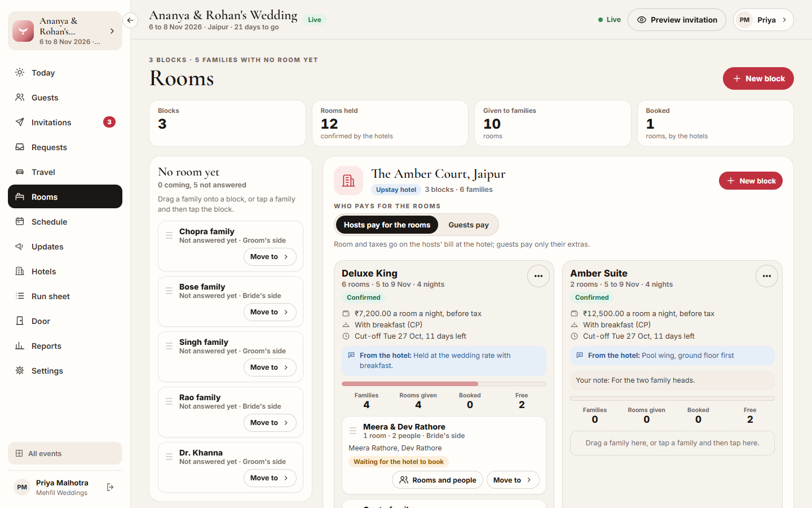The width and height of the screenshot is (812, 508).
Task: Click the log out icon beside Priya Malhotra
Action: coord(111,487)
